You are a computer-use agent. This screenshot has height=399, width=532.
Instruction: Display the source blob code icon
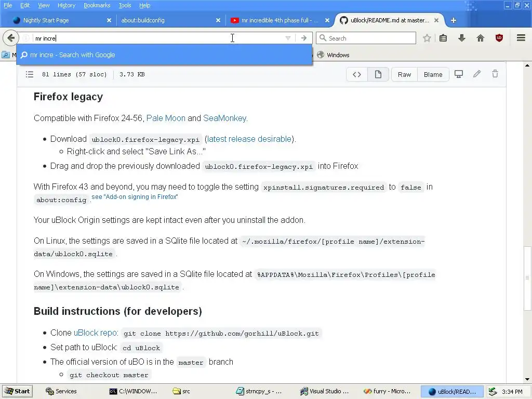coord(356,74)
